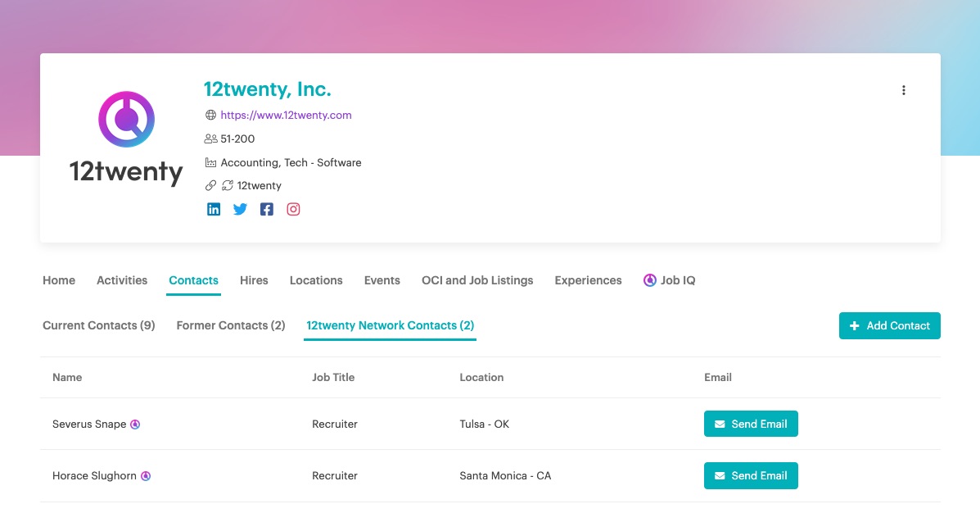980x513 pixels.
Task: Click the 12twenty badge next to Severus Snape
Action: pos(135,424)
